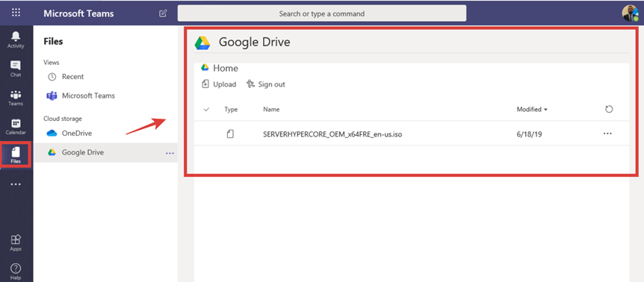The image size is (644, 282).
Task: Open the Apps store icon
Action: 16,242
